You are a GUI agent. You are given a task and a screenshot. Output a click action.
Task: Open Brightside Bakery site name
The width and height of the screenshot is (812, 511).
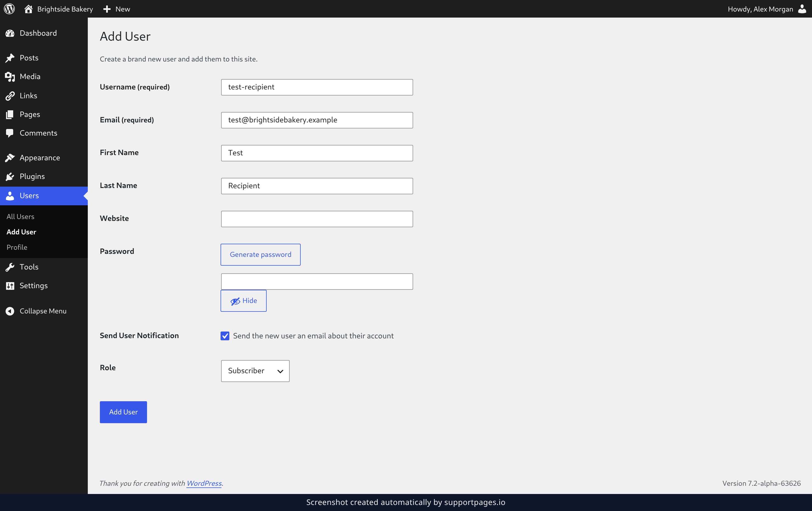[65, 9]
